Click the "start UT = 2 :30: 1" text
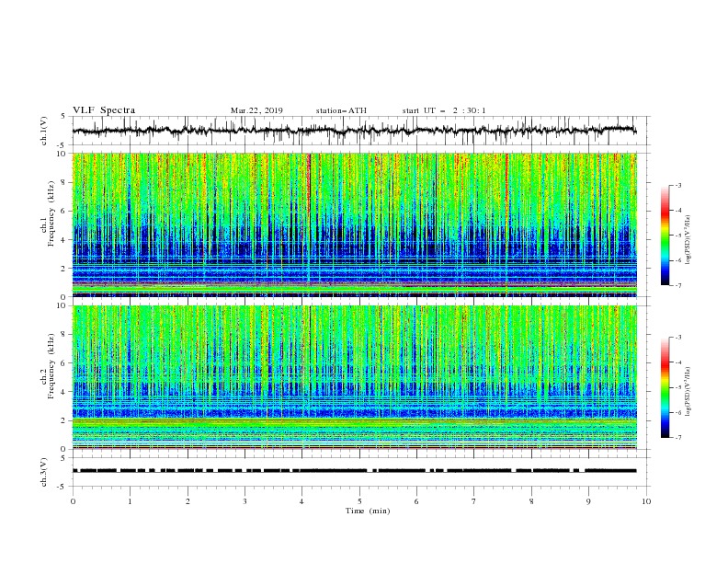Screen dimensions: 728x563 click(x=444, y=110)
